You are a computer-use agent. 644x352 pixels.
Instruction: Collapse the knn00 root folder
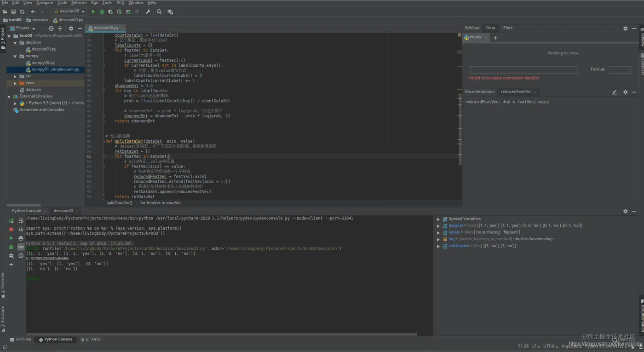(9, 35)
